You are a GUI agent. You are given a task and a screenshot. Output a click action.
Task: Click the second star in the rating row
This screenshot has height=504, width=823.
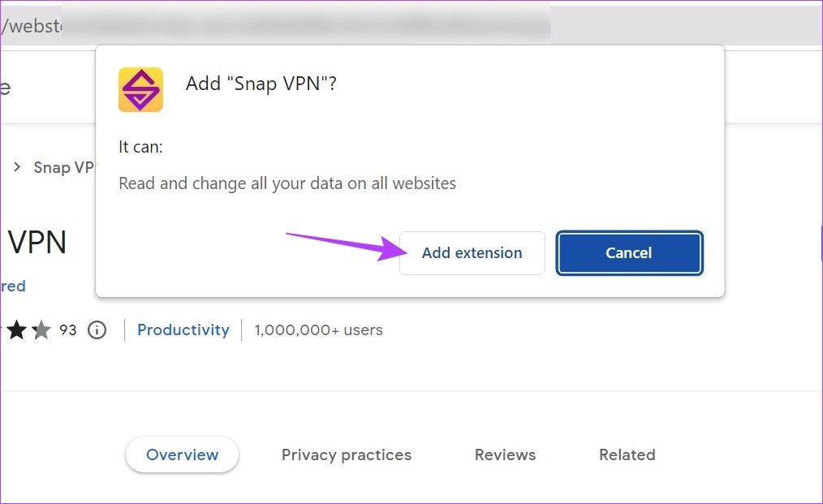tap(41, 330)
